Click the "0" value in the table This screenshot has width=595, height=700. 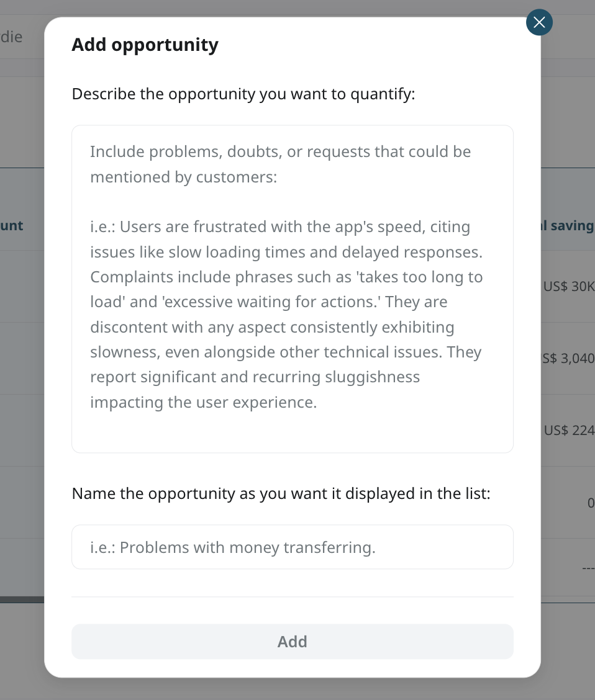tap(590, 503)
